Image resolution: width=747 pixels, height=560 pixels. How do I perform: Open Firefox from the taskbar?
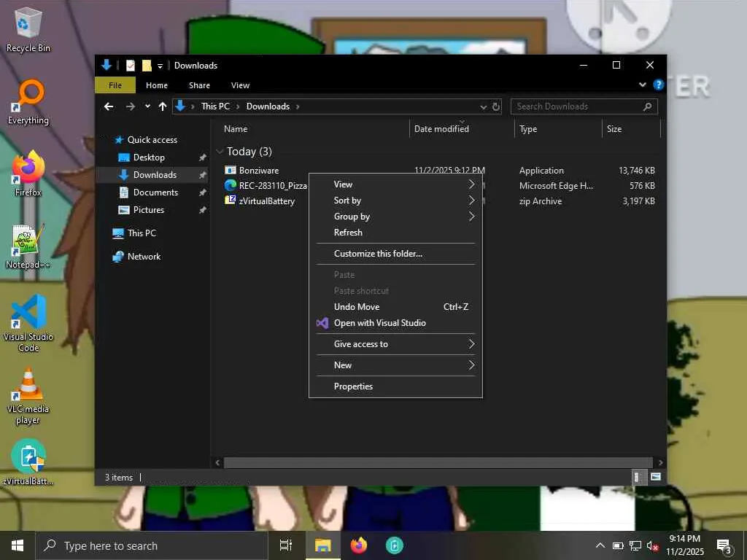click(x=359, y=545)
